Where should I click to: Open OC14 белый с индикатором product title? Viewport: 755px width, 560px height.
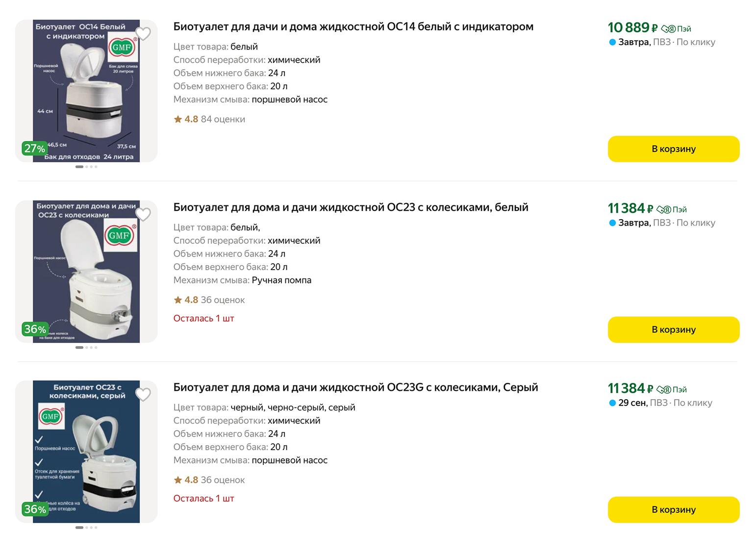coord(353,27)
